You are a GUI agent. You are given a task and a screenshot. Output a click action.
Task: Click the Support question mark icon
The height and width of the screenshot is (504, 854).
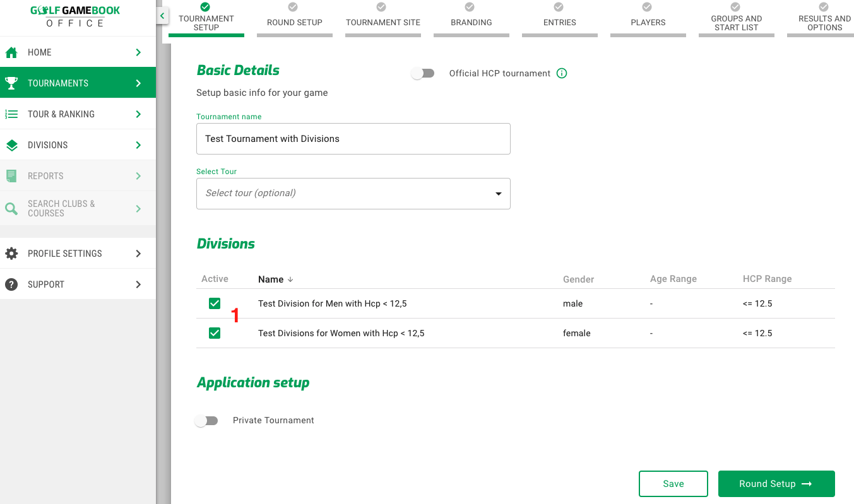(11, 284)
